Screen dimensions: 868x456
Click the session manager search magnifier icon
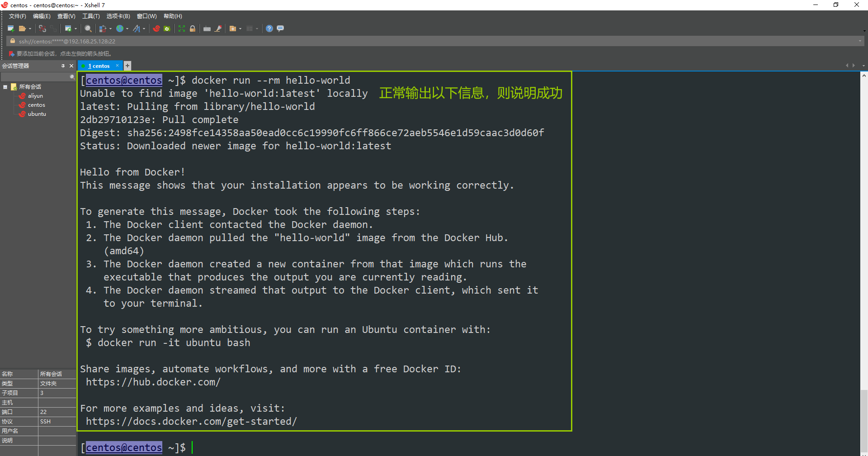click(72, 77)
